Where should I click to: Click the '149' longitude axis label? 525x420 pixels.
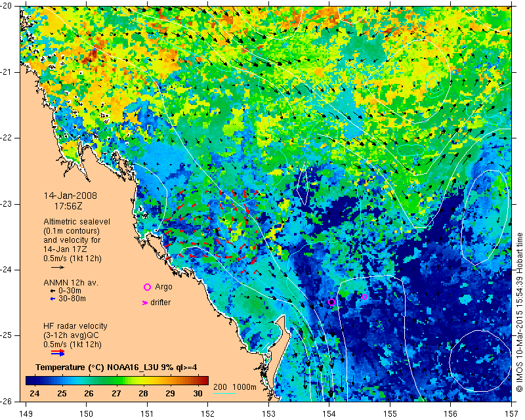coord(26,414)
